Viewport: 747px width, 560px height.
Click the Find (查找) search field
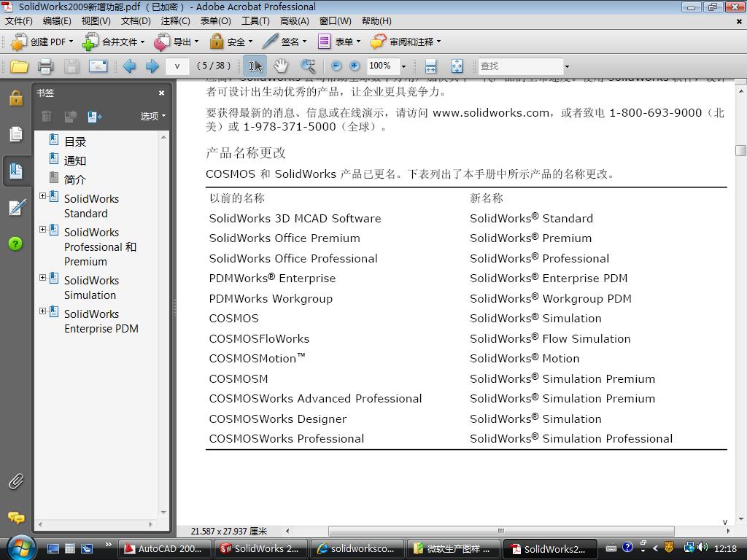(x=520, y=66)
